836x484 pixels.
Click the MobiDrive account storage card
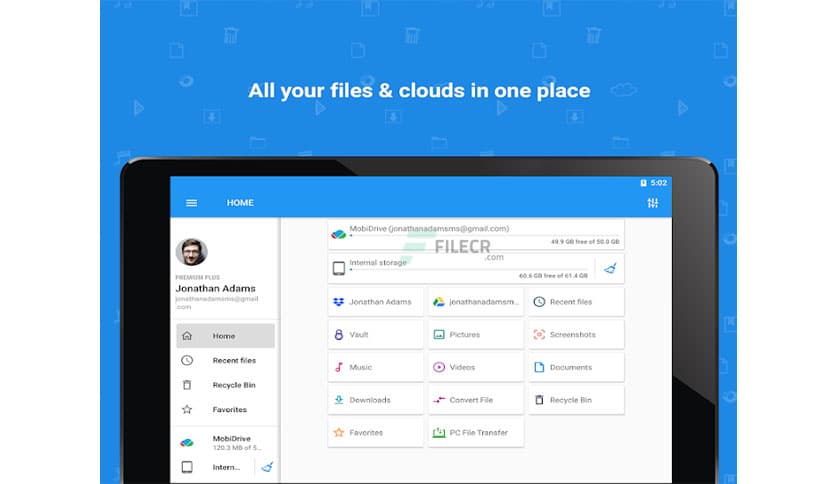476,235
